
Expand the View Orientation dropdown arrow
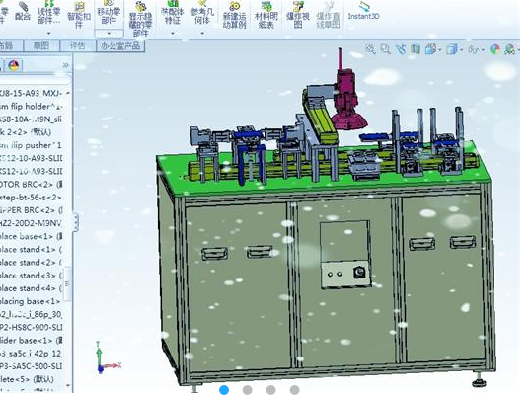coord(440,50)
